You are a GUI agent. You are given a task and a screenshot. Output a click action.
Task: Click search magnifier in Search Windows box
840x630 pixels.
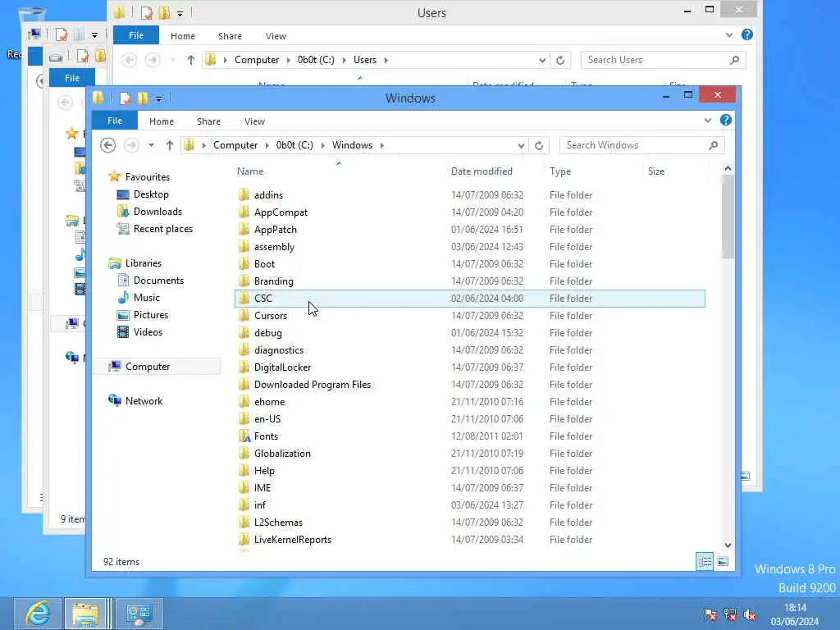(713, 145)
